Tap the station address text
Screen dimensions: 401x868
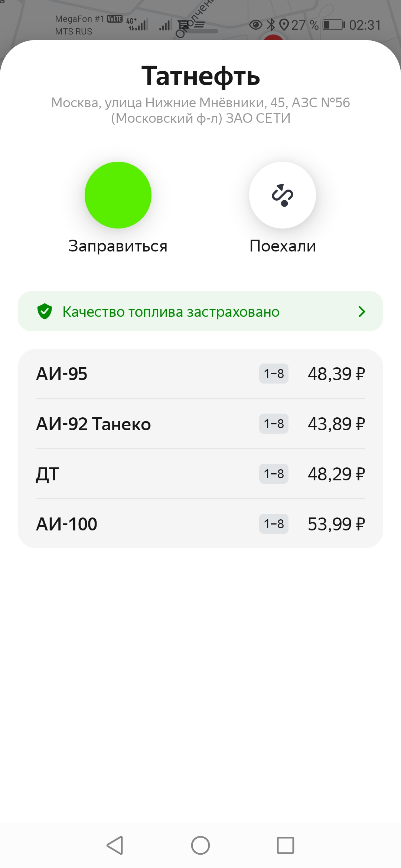point(200,110)
